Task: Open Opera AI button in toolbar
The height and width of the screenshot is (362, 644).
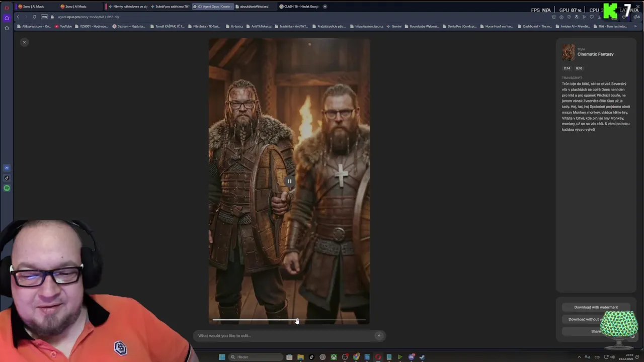Action: pos(636,17)
